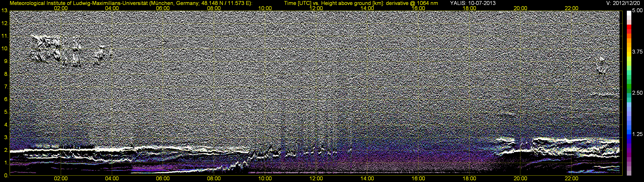
Task: Click the 12:00 label on the bottom time axis
Action: [x=316, y=179]
